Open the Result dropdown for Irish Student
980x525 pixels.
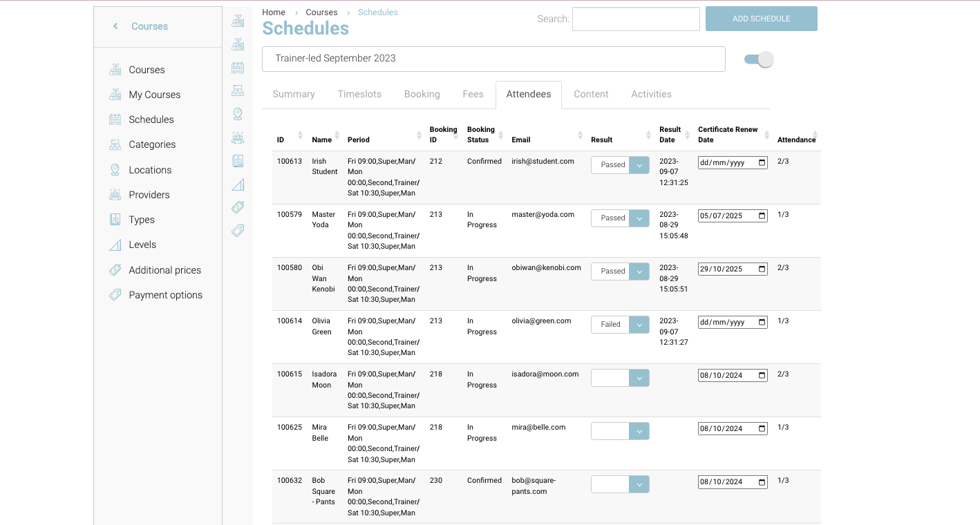tap(639, 165)
